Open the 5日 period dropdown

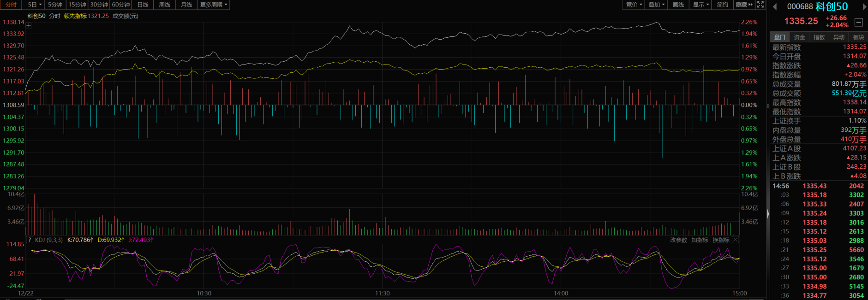[x=35, y=5]
